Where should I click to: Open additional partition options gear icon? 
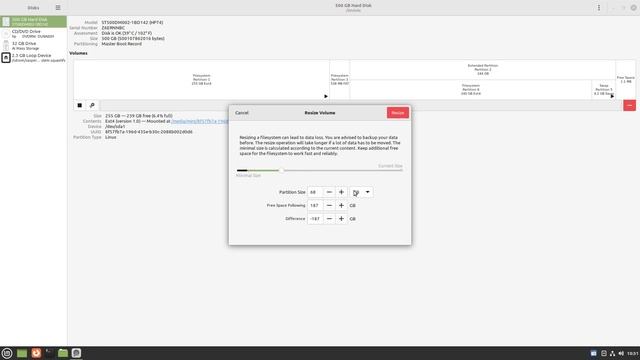point(92,105)
